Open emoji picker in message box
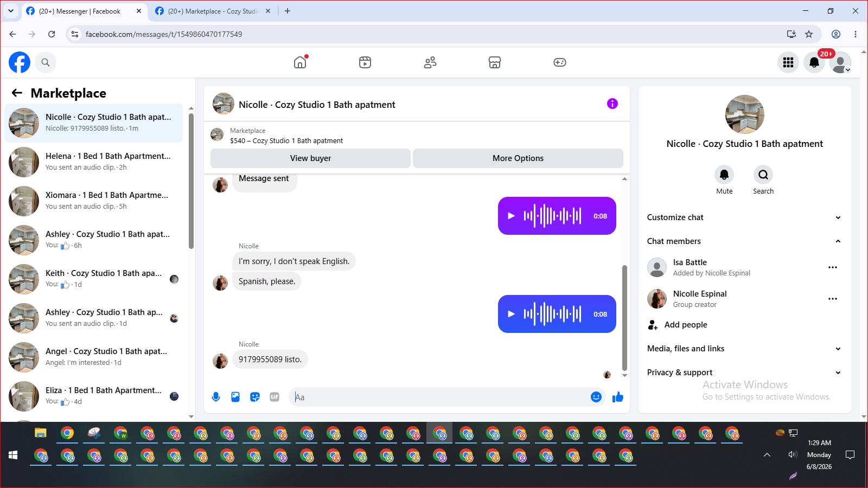 (x=596, y=397)
